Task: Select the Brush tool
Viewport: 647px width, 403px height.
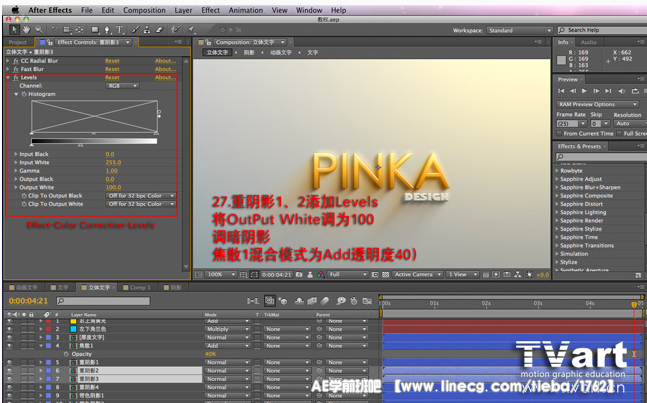Action: pyautogui.click(x=136, y=30)
